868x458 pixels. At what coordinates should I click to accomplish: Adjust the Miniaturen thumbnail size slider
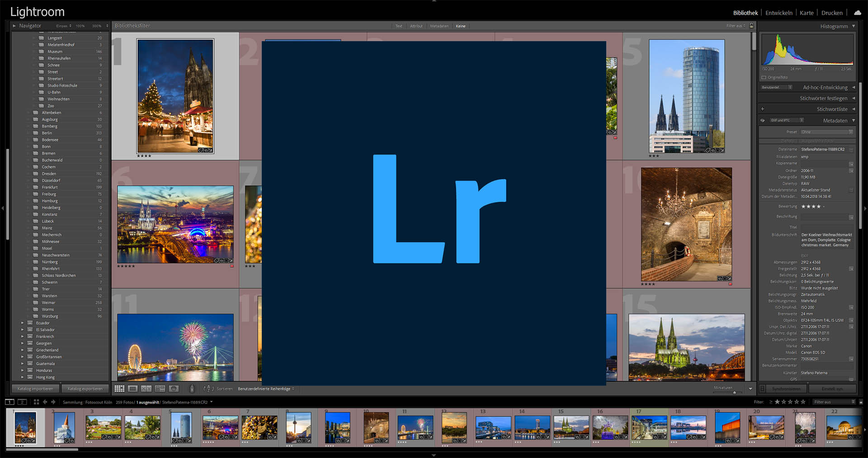click(x=735, y=392)
